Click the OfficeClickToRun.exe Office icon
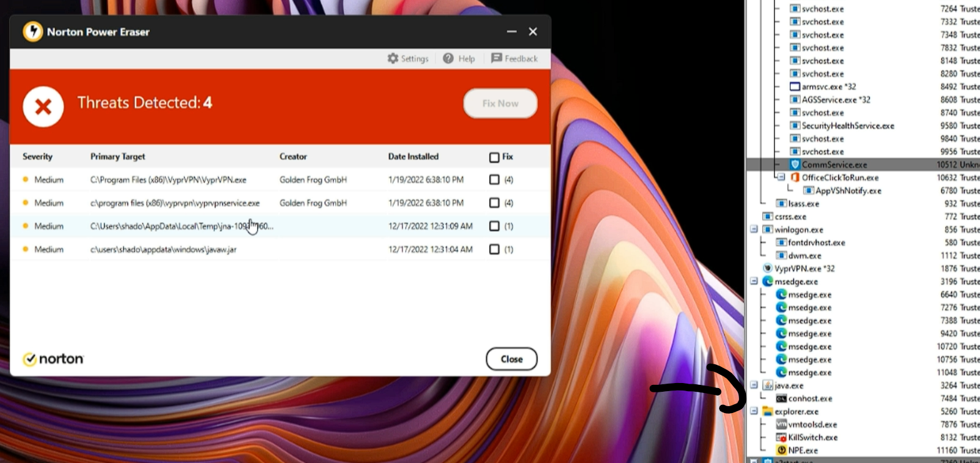The width and height of the screenshot is (980, 463). (795, 177)
